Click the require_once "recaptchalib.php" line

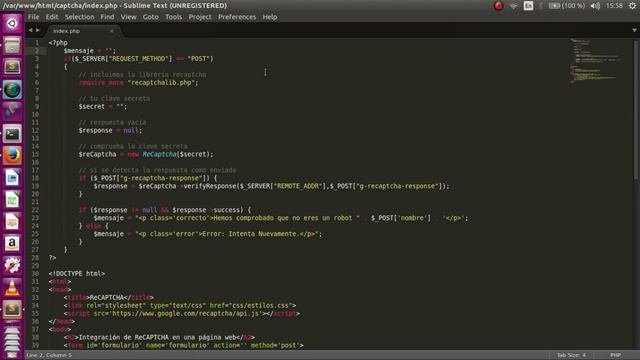click(x=138, y=82)
